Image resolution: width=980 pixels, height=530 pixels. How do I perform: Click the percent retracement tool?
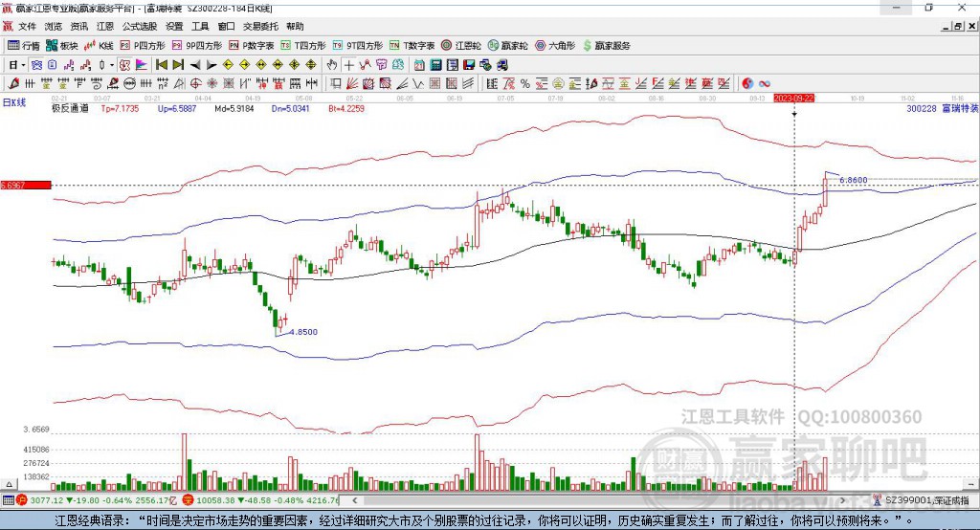tap(525, 84)
